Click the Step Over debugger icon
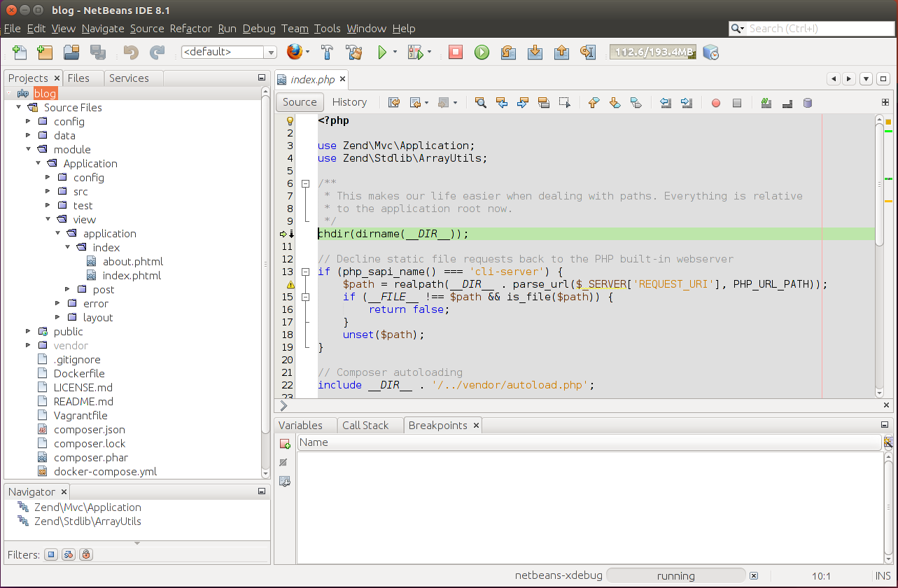Image resolution: width=898 pixels, height=588 pixels. [508, 52]
